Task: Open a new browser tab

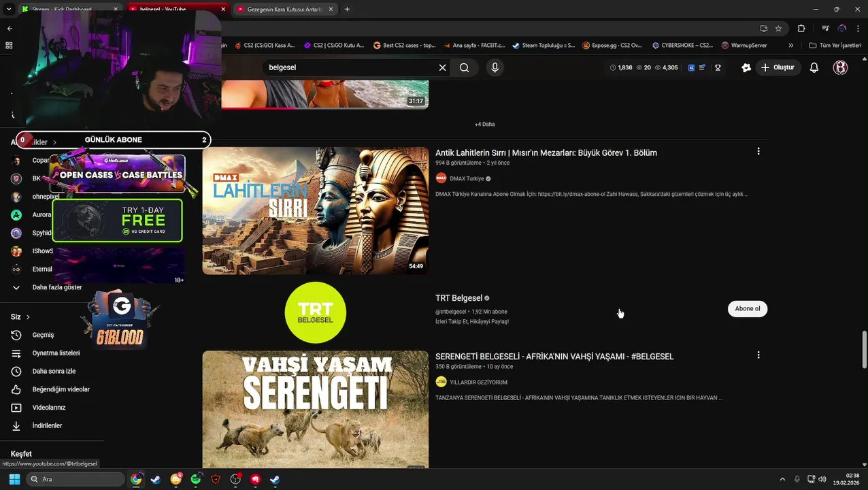Action: pyautogui.click(x=347, y=9)
